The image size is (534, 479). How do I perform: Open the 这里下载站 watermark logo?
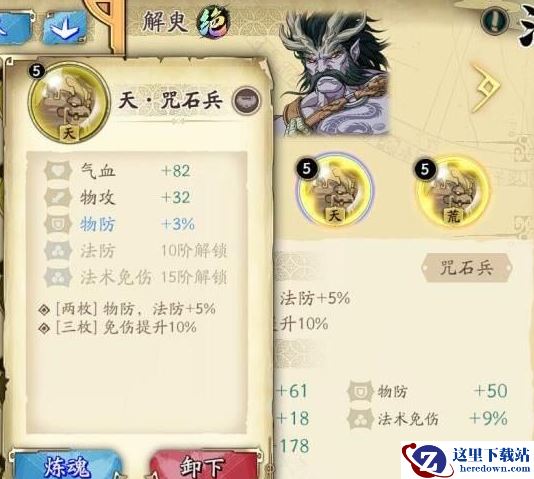(x=467, y=460)
